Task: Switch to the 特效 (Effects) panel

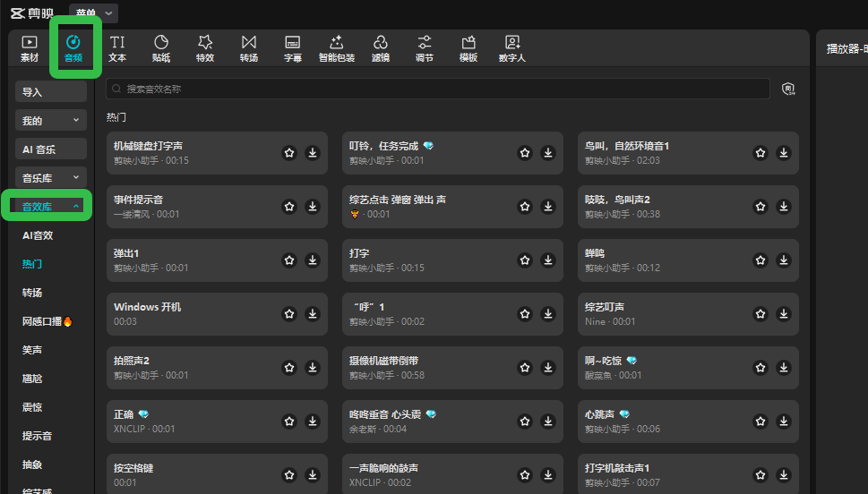Action: pos(205,48)
